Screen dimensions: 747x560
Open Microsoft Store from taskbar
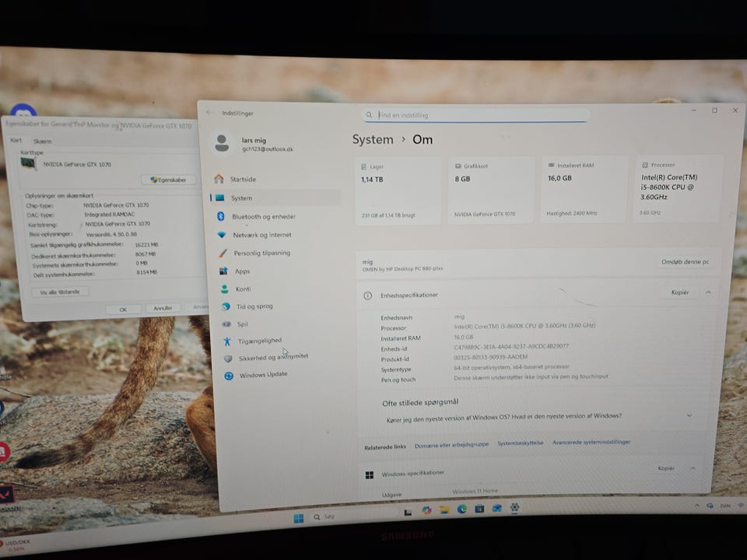click(x=479, y=509)
